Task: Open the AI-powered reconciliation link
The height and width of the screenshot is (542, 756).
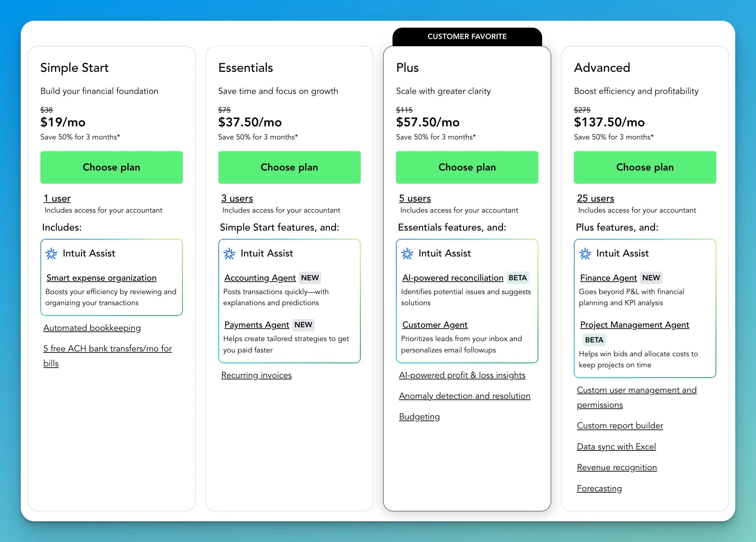Action: point(452,278)
